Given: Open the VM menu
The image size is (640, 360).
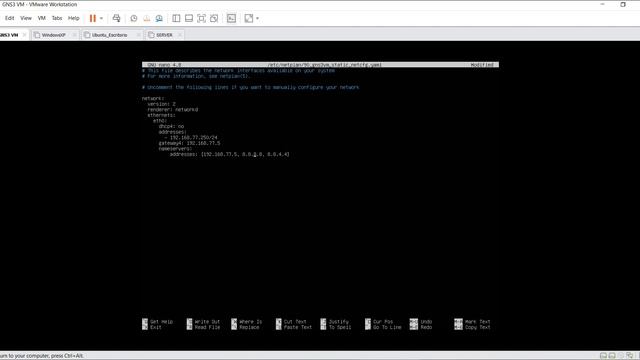Looking at the screenshot, I should [x=42, y=18].
